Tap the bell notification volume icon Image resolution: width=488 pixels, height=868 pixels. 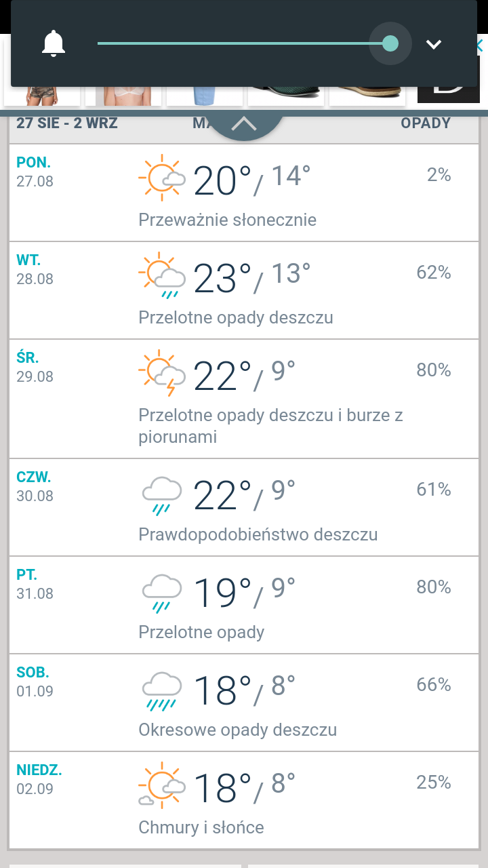tap(54, 44)
